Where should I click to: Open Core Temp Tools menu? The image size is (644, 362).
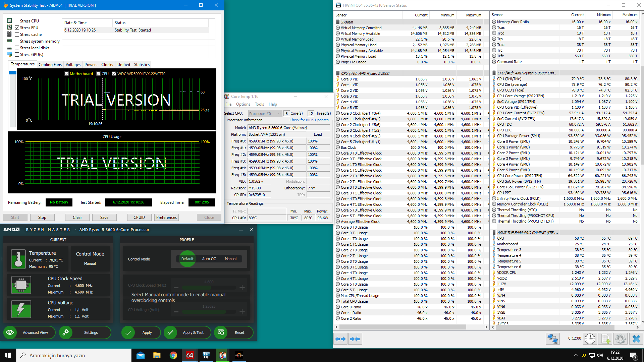click(x=259, y=104)
